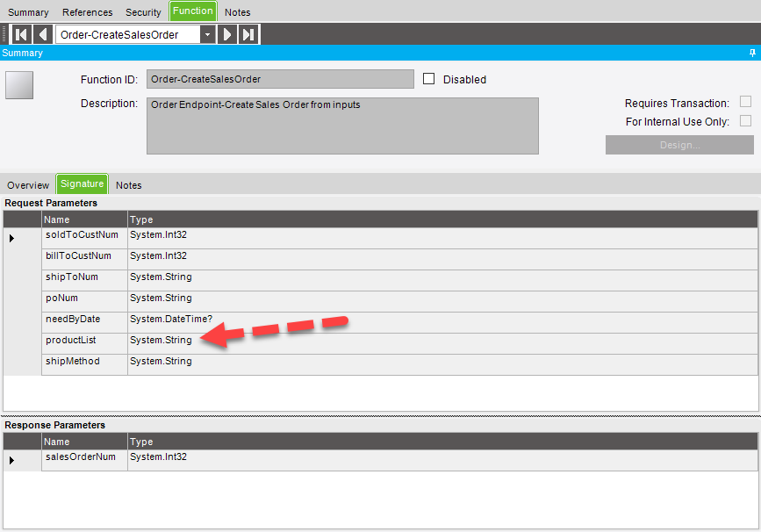
Task: Select the billToCustNum name cell
Action: [84, 260]
